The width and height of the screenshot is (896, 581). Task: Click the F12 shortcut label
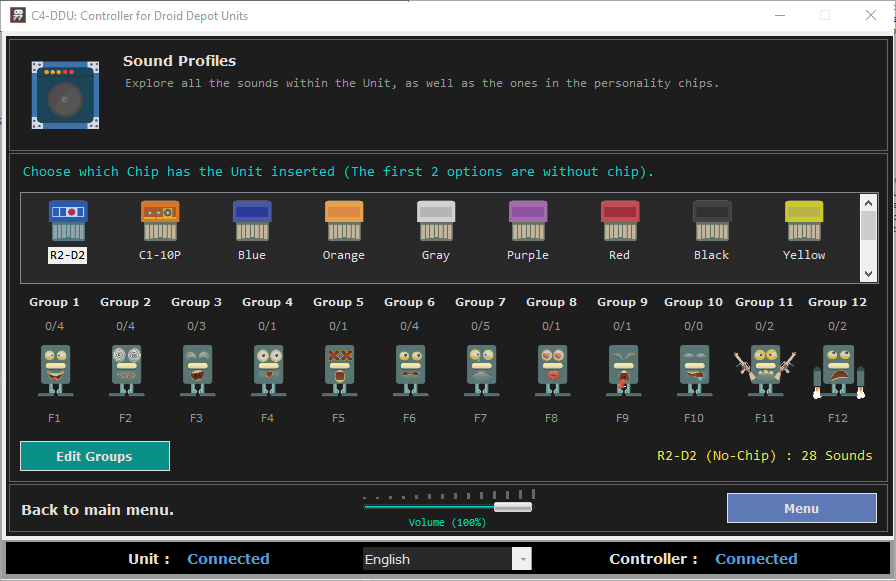click(x=838, y=418)
